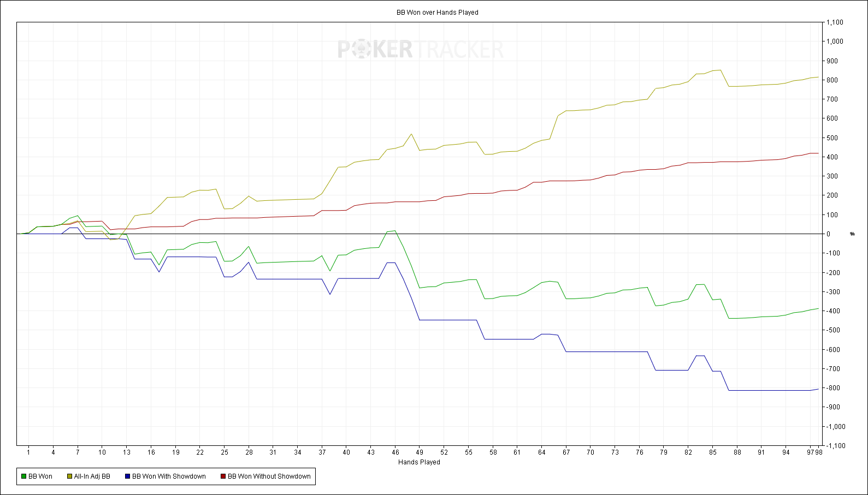Click the olive All-In Adj BB legend swatch

69,476
